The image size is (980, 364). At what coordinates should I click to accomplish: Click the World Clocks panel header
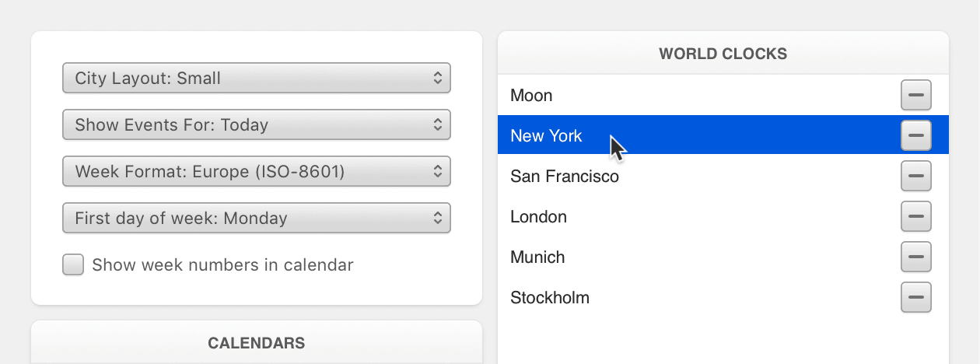coord(723,54)
